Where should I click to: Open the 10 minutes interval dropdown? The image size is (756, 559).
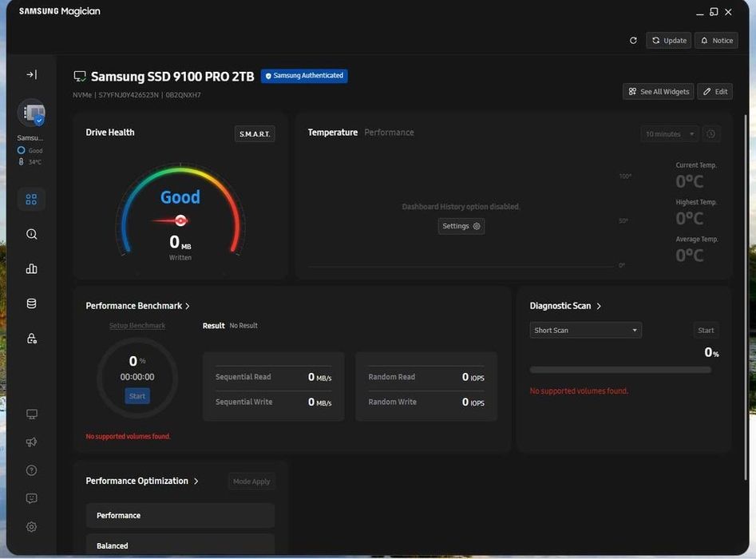click(669, 133)
